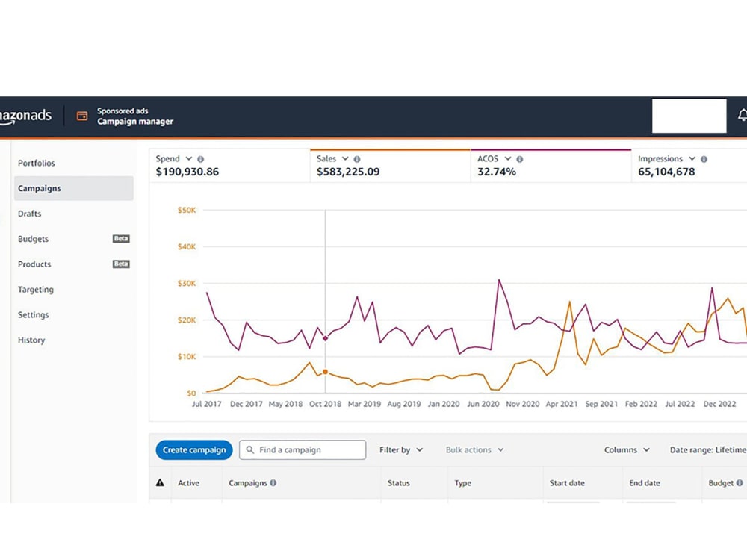The width and height of the screenshot is (747, 560).
Task: Click the Oct 2018 axis label
Action: click(325, 404)
